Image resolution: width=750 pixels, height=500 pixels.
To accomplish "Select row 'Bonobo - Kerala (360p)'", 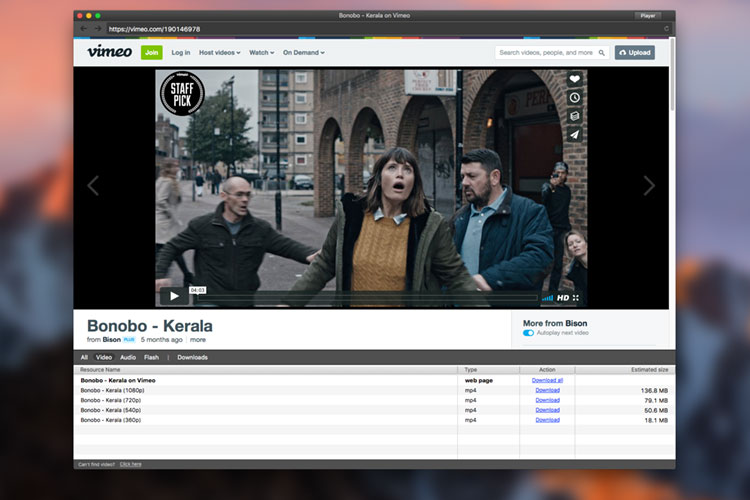I will coord(375,420).
